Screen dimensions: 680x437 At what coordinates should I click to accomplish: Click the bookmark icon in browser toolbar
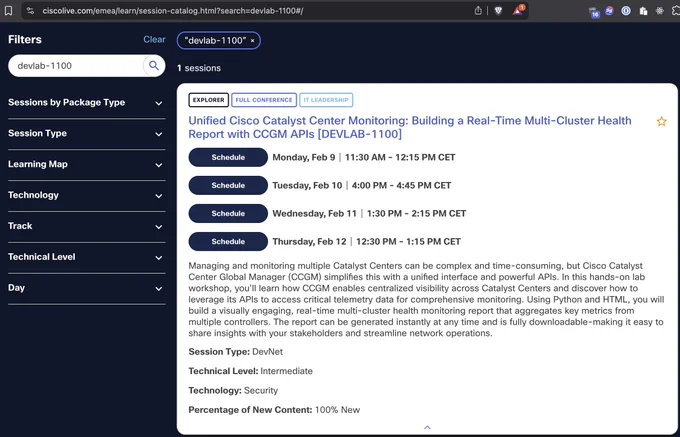(x=8, y=10)
